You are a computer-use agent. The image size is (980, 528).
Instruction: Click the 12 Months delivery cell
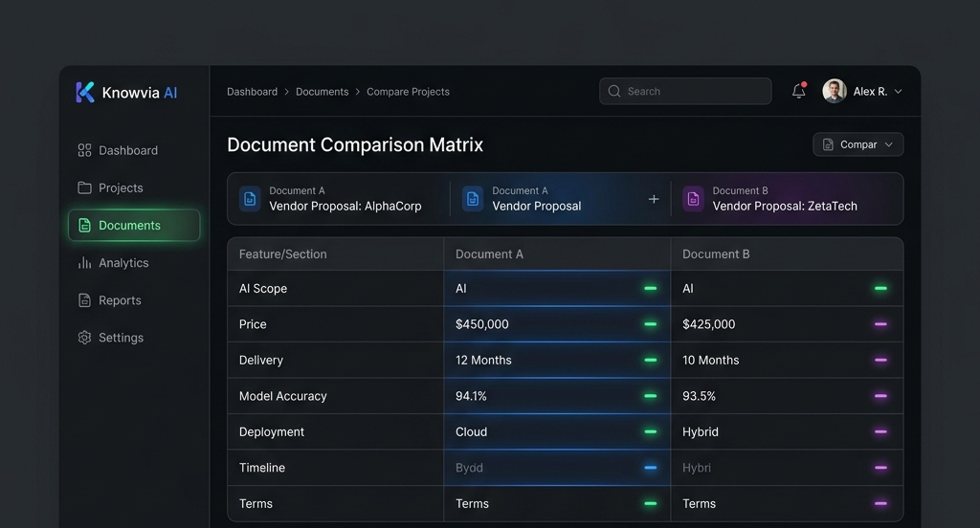point(557,360)
